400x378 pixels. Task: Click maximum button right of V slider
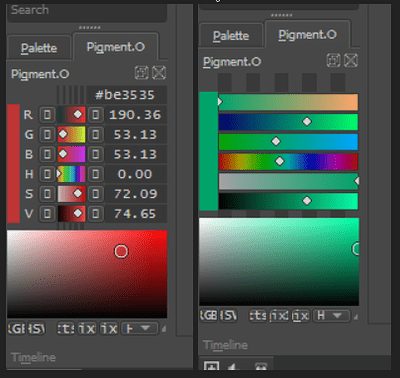point(96,213)
